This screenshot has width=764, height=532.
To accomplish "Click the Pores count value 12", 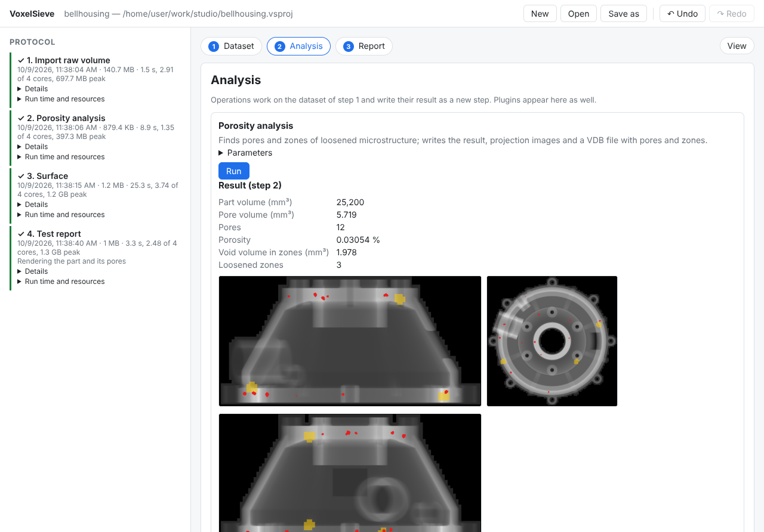I will tap(341, 227).
